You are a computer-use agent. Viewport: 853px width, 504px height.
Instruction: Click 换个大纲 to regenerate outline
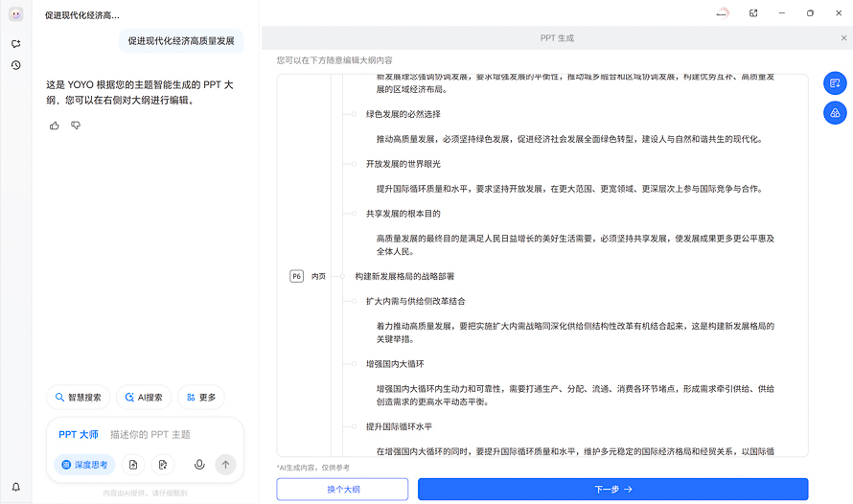coord(342,490)
